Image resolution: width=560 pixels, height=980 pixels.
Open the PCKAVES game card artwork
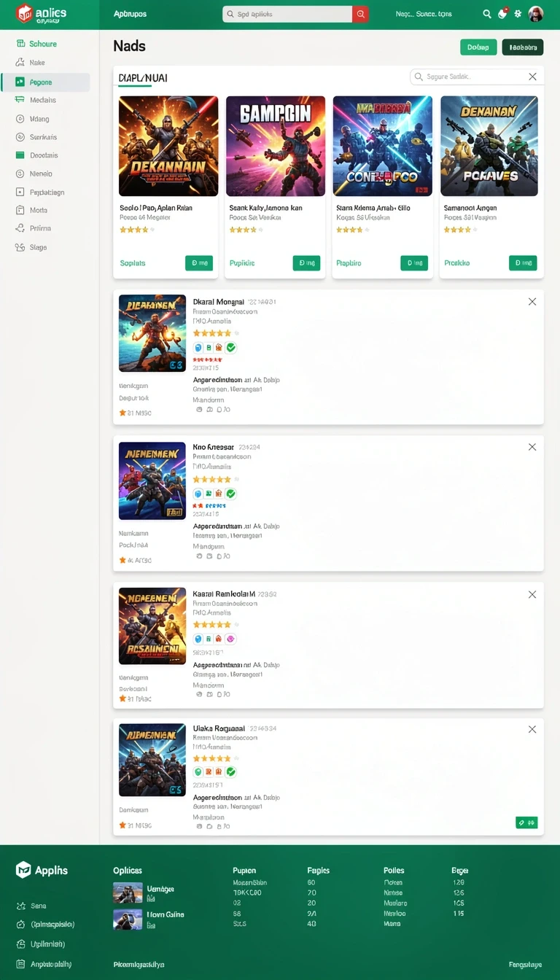click(x=489, y=146)
